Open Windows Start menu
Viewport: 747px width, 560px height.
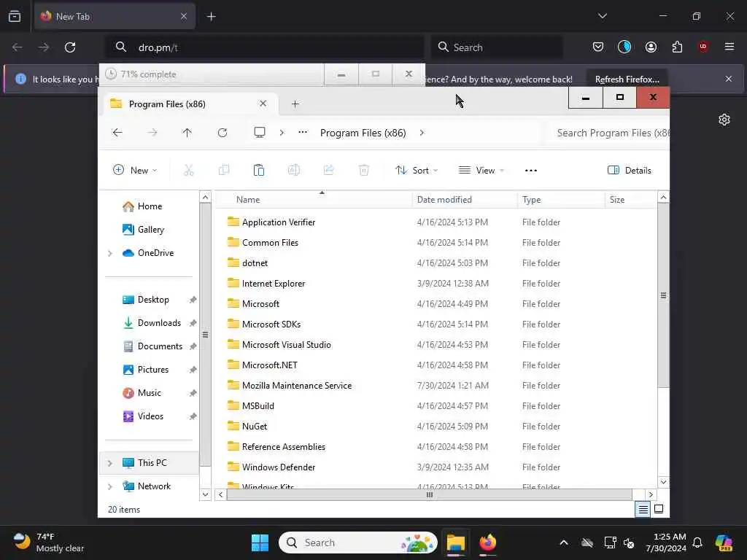[x=260, y=542]
